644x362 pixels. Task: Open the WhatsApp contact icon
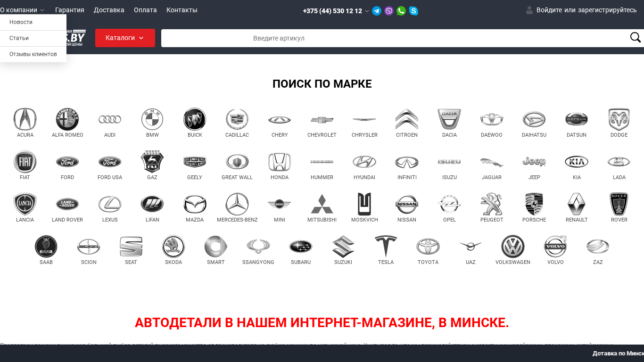401,11
